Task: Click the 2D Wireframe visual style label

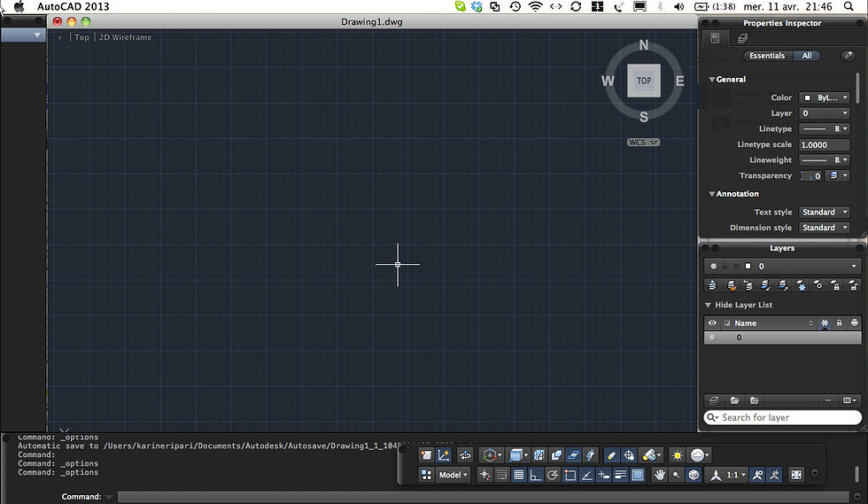Action: [125, 37]
